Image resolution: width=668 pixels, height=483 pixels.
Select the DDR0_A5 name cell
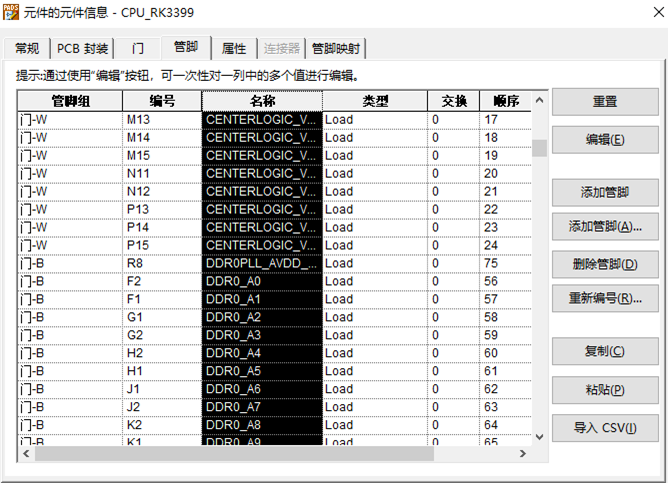tap(262, 371)
